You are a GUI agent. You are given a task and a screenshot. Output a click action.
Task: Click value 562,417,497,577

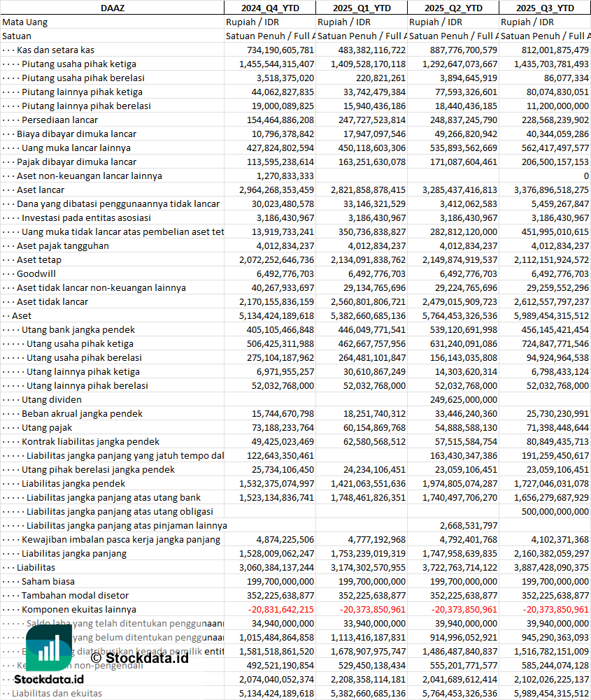click(555, 148)
